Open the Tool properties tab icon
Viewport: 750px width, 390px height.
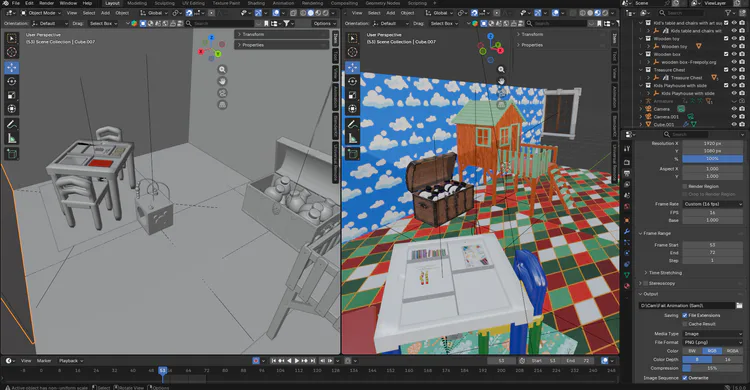coord(627,149)
